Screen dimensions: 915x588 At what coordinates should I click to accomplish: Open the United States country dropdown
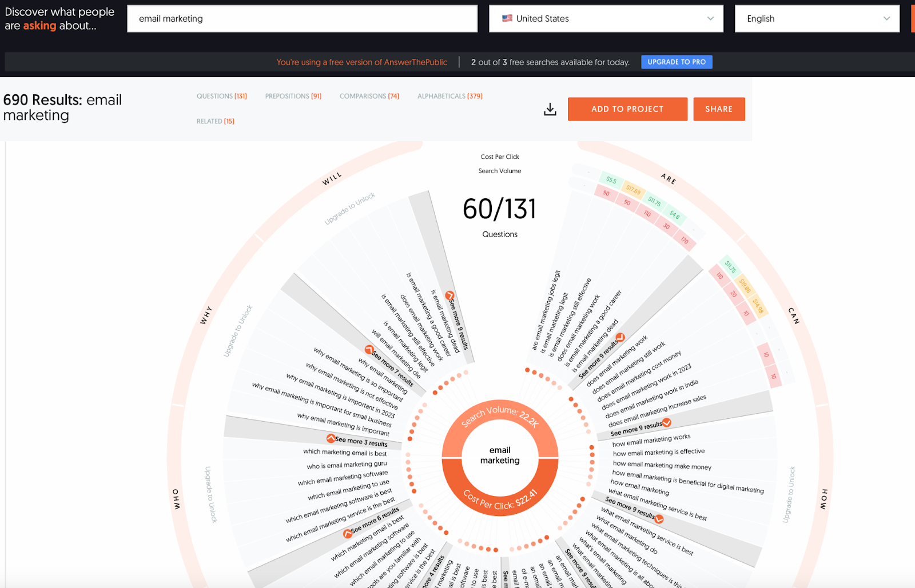tap(606, 18)
